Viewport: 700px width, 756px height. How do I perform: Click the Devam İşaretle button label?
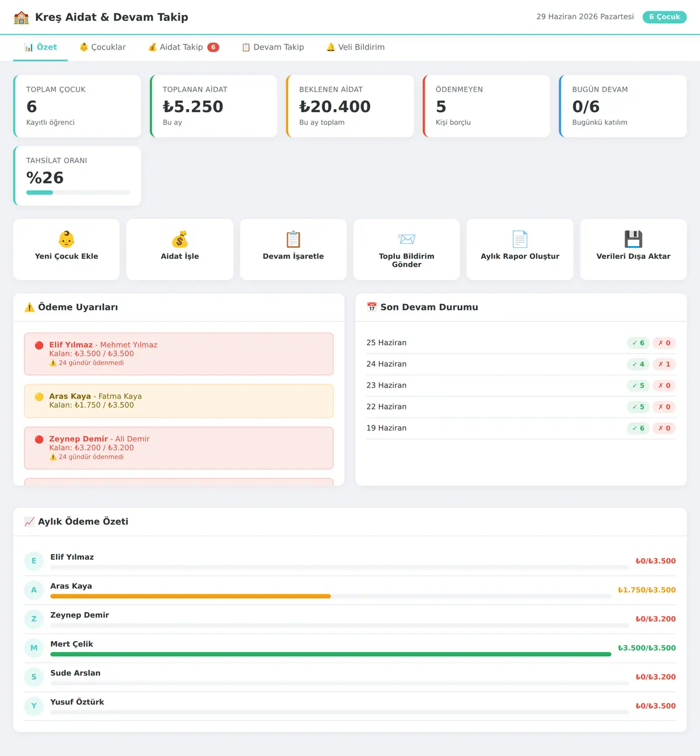click(x=293, y=256)
